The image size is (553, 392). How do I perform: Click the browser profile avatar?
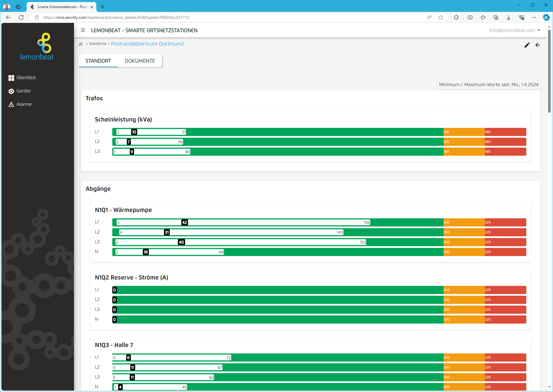coord(6,7)
